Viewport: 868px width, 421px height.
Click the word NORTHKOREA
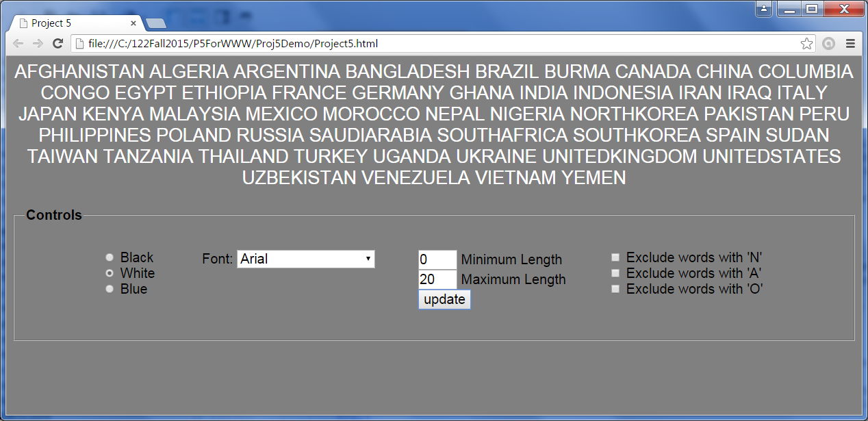635,114
